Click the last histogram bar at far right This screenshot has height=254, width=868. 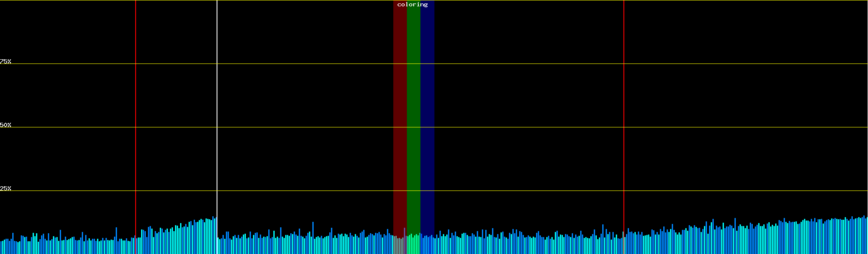point(867,236)
